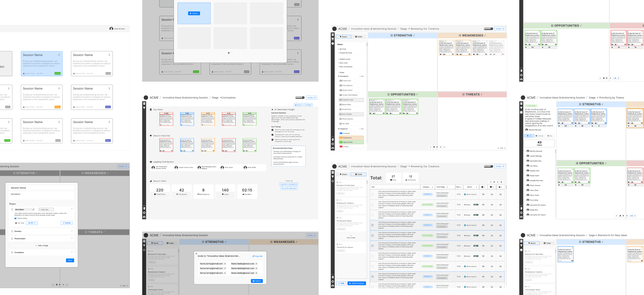Click pencil icon beside New Ideas stage name

(33, 210)
